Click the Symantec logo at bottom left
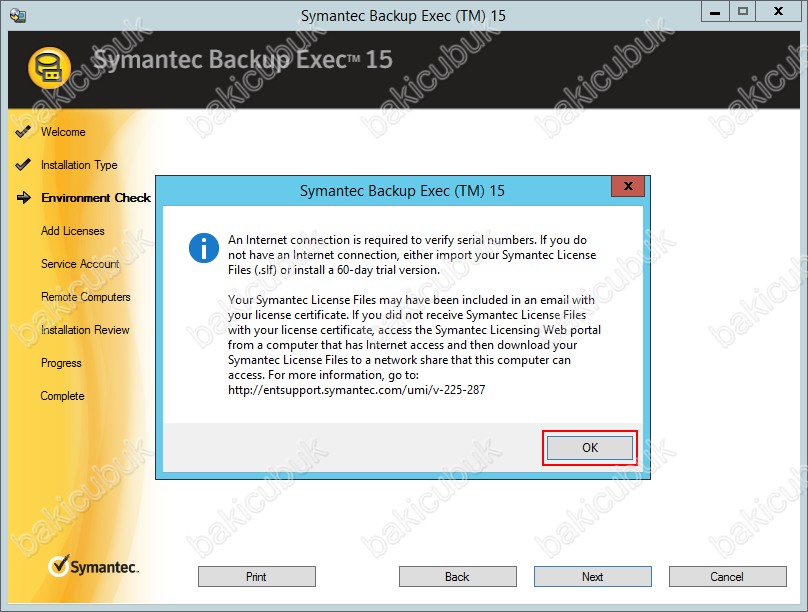The height and width of the screenshot is (612, 808). click(94, 566)
